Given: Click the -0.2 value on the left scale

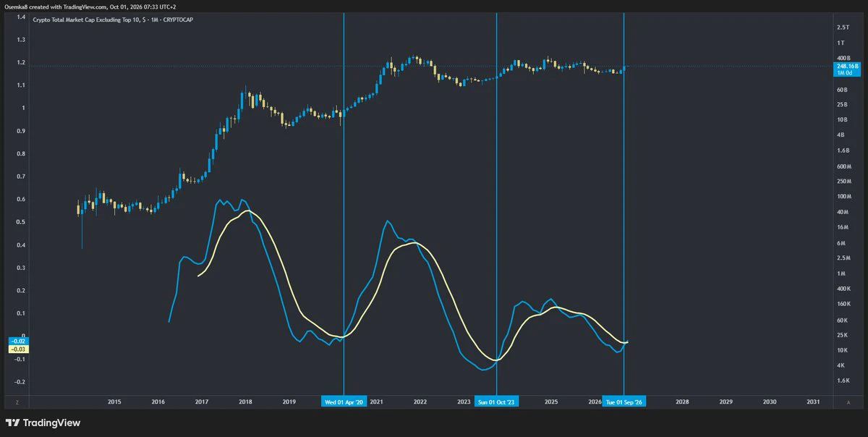Looking at the screenshot, I should (20, 382).
